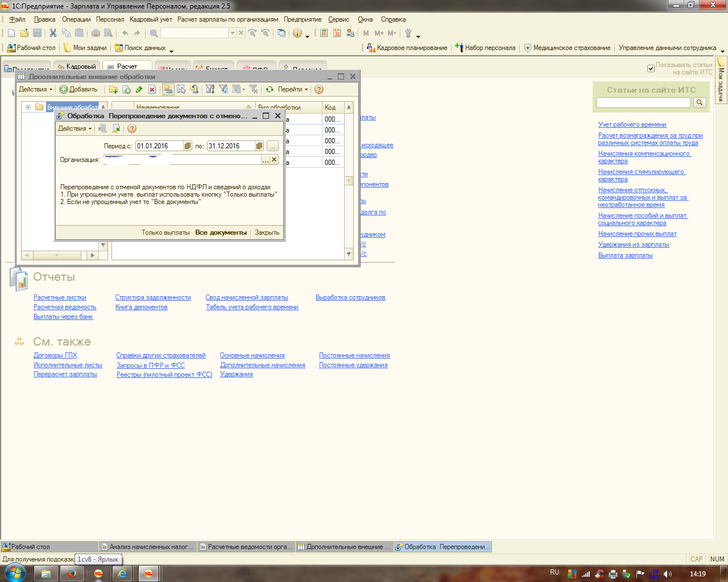The height and width of the screenshot is (582, 728).
Task: Open the Табель учета рабочего времени link
Action: (252, 307)
